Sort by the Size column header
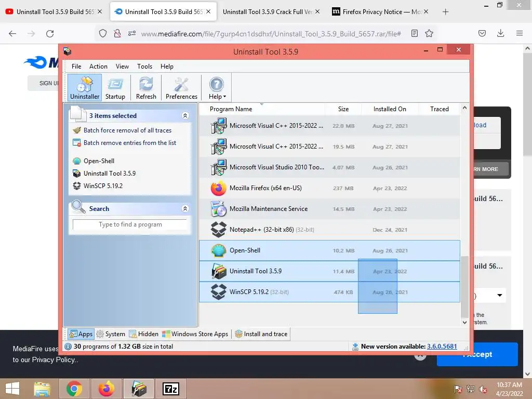Viewport: 532px width, 399px height. pos(343,109)
